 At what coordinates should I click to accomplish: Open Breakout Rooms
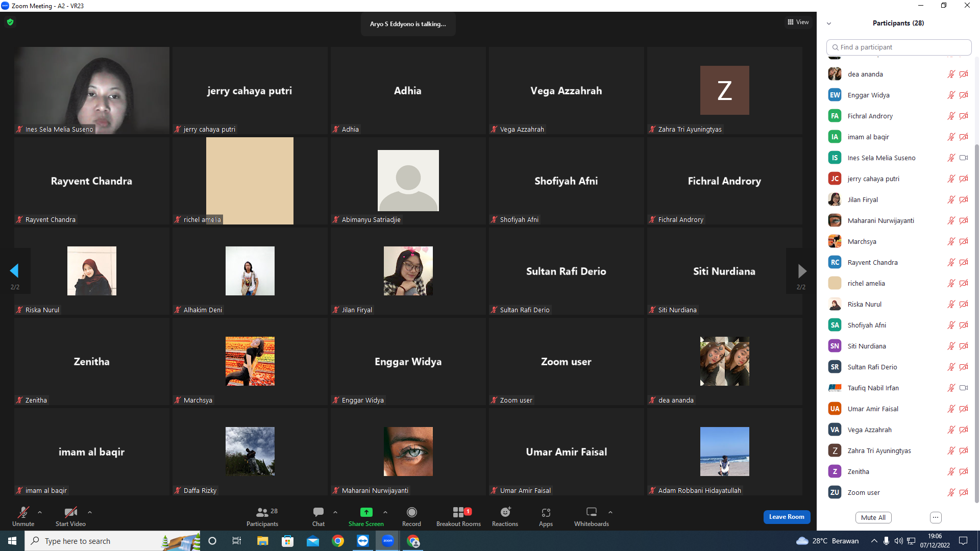click(x=458, y=516)
